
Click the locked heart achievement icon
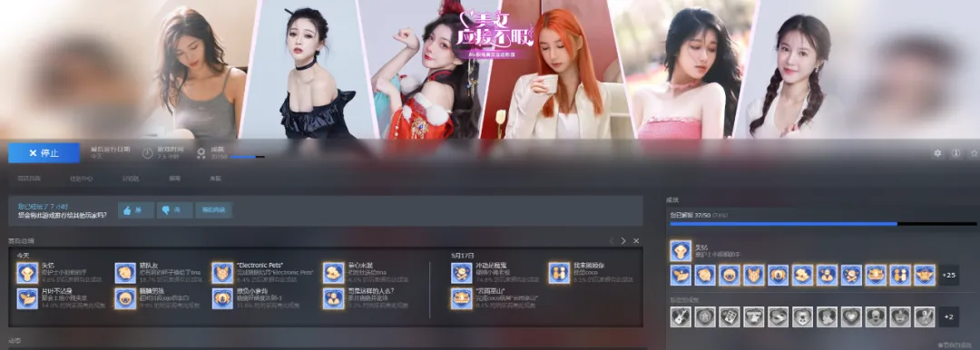point(850,316)
